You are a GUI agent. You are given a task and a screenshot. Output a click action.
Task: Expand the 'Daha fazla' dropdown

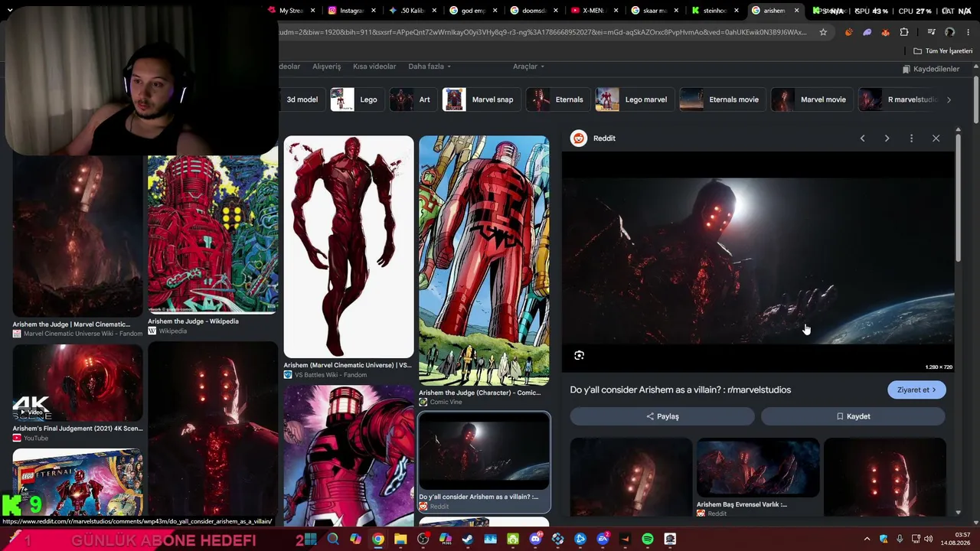(430, 67)
